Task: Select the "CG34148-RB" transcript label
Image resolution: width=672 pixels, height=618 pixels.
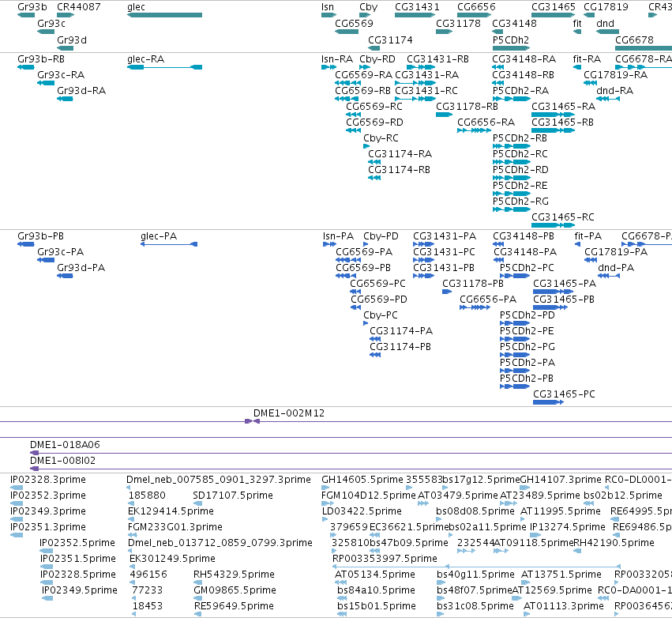Action: 524,74
